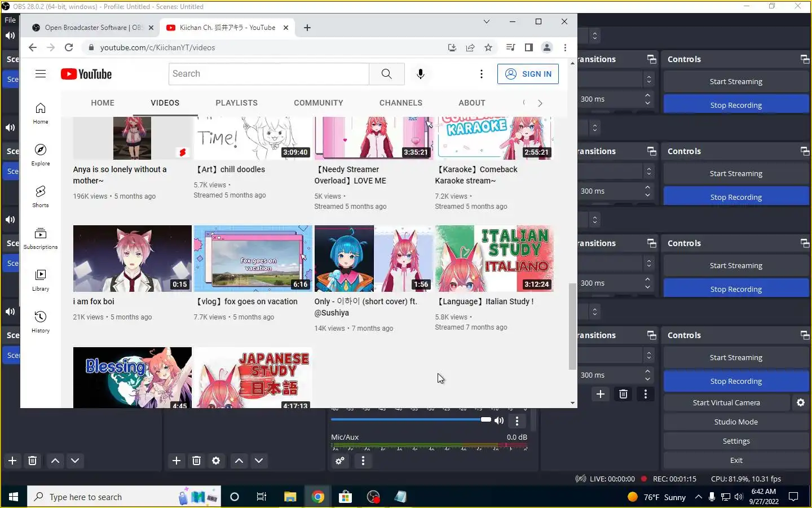Remove selected OBS source with trash icon

click(x=196, y=461)
